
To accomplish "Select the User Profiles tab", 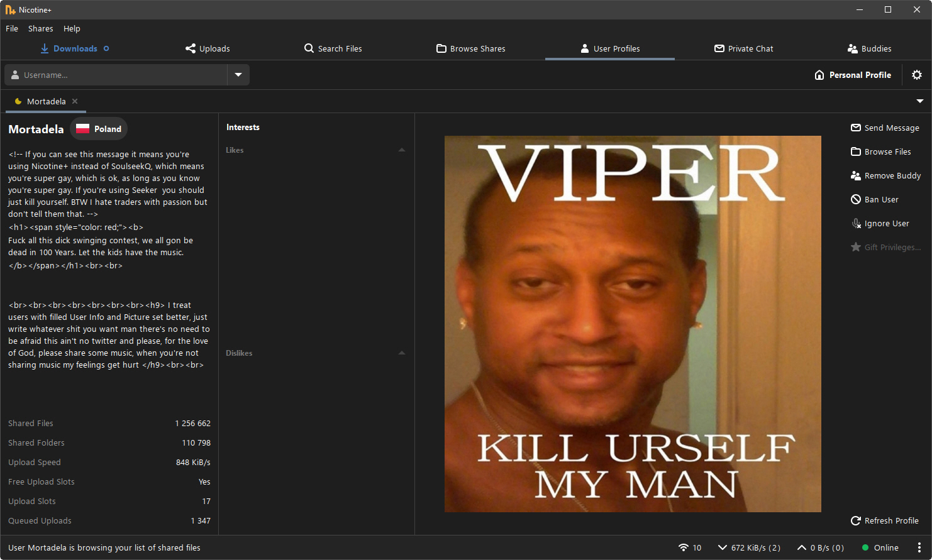I will click(x=610, y=48).
